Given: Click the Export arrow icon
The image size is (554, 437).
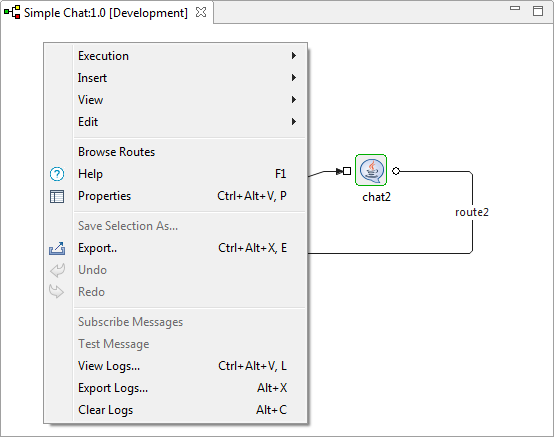Looking at the screenshot, I should coord(57,248).
